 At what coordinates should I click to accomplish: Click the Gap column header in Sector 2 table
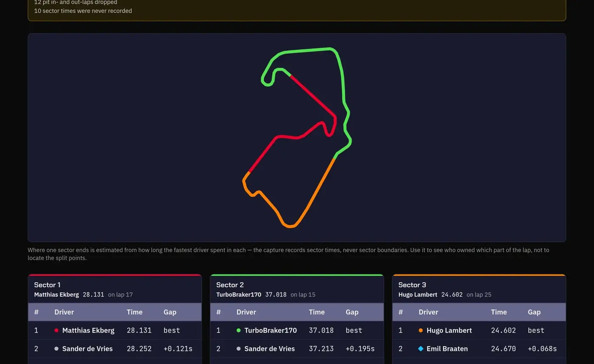(x=352, y=312)
